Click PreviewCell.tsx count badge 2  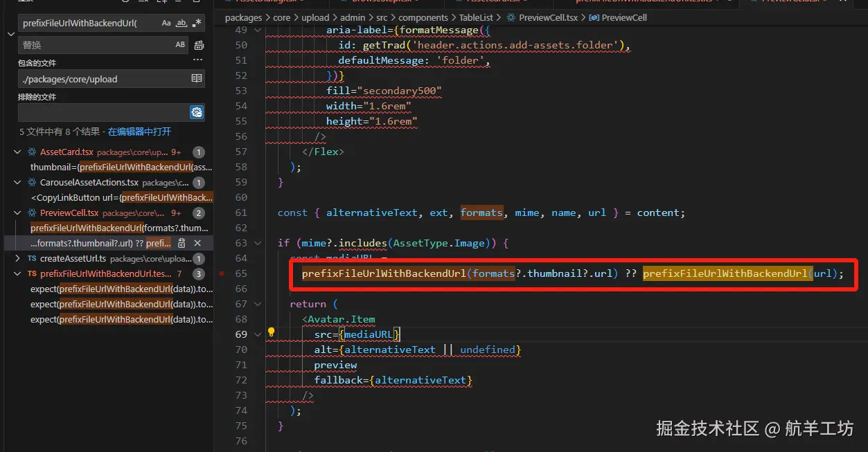[x=198, y=213]
